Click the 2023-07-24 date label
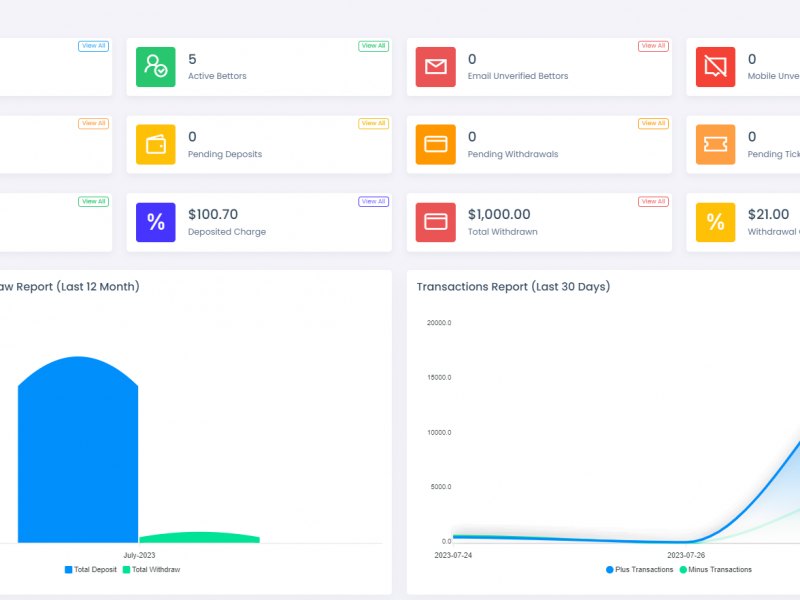The width and height of the screenshot is (800, 600). (453, 555)
